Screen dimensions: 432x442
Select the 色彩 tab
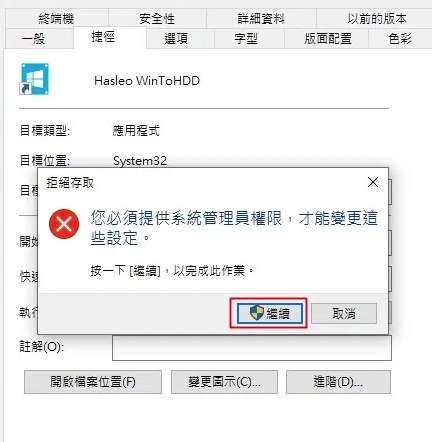coord(400,39)
